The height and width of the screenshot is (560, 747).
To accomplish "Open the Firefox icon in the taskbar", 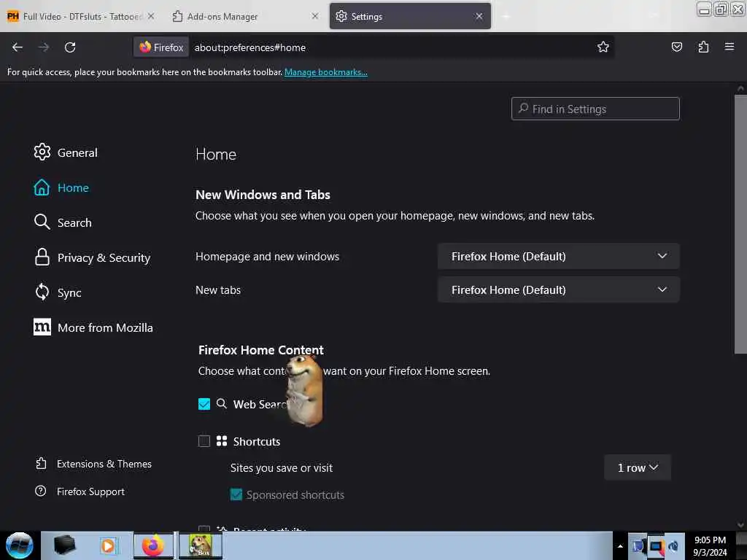I will (x=153, y=545).
